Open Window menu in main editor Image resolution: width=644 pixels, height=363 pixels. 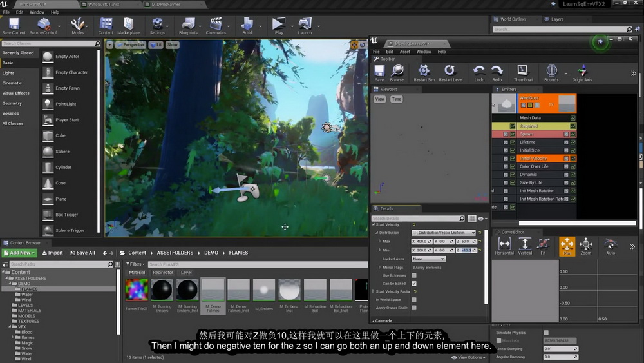37,12
